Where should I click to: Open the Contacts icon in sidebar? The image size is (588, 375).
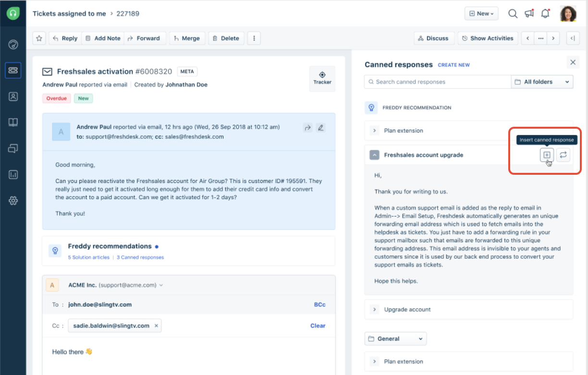coord(13,97)
